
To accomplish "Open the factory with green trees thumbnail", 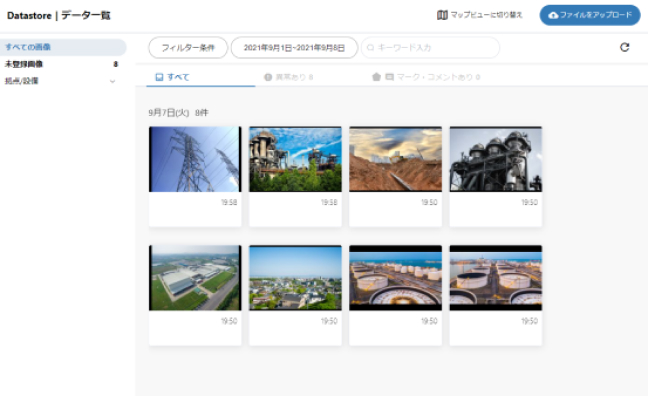I will coord(295,159).
